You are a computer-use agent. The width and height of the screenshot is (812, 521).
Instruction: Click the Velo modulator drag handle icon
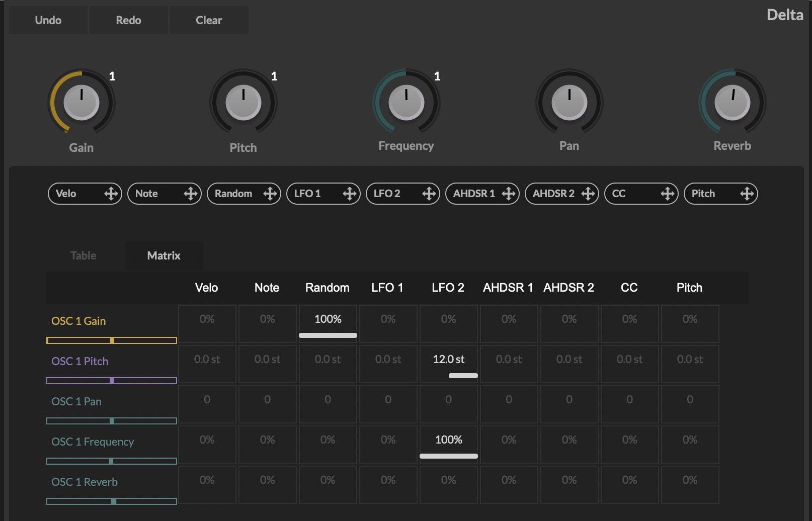coord(111,194)
